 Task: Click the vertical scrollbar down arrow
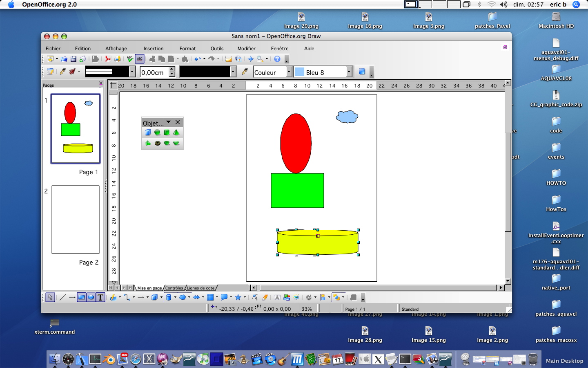pos(508,281)
